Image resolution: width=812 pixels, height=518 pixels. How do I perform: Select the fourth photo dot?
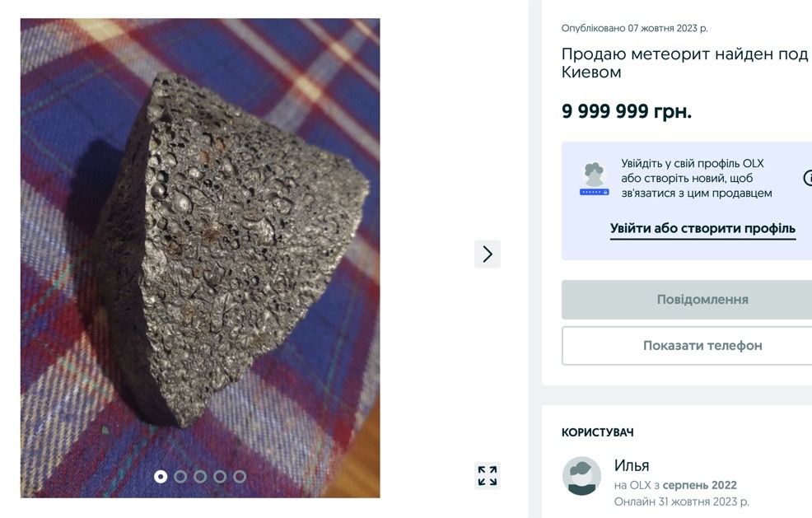pos(220,476)
